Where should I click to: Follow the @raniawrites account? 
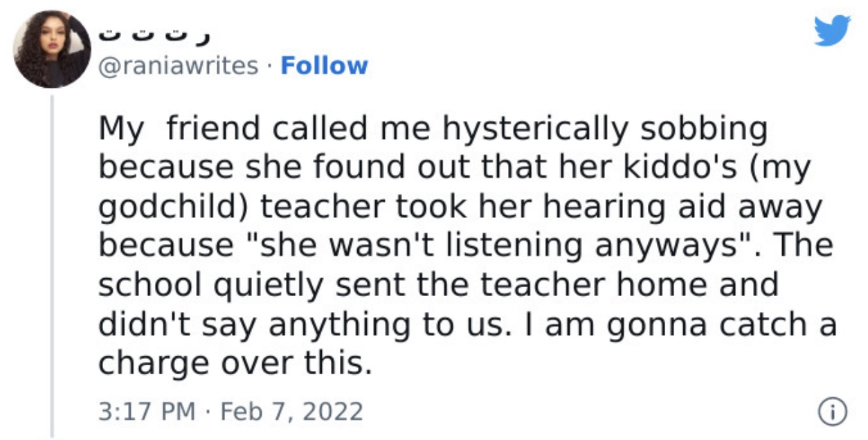(x=324, y=66)
